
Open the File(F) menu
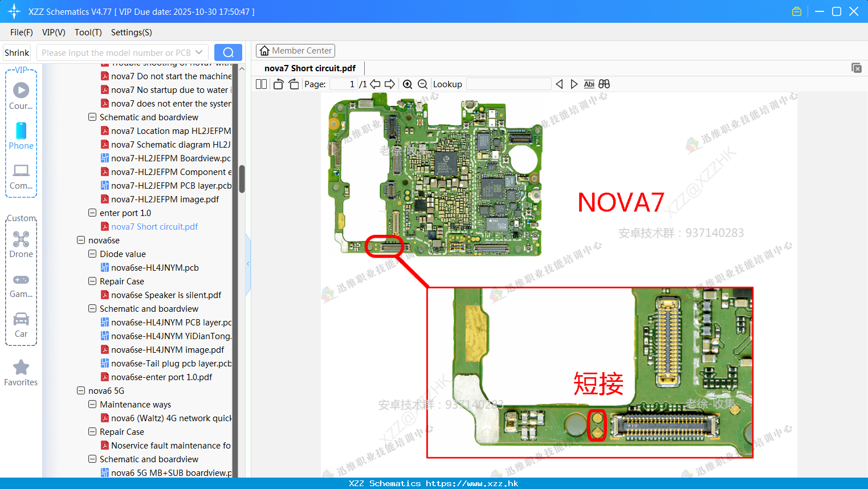click(22, 32)
